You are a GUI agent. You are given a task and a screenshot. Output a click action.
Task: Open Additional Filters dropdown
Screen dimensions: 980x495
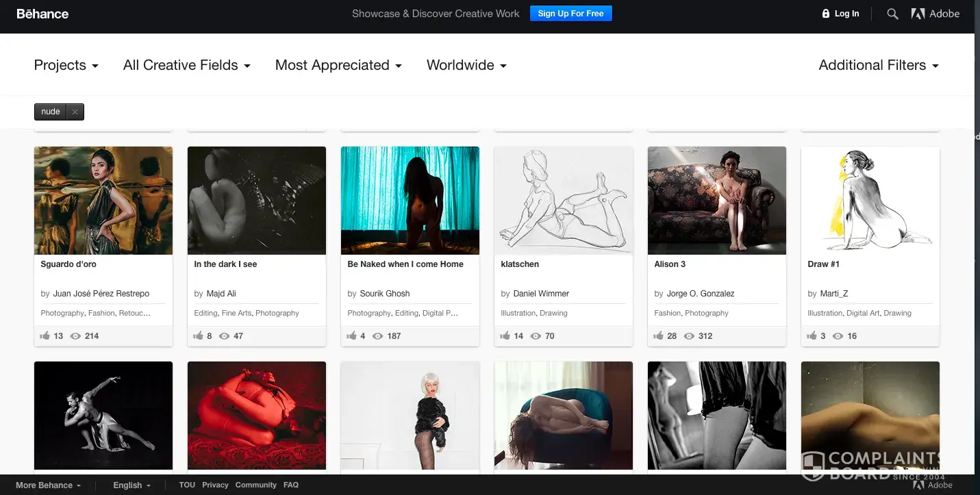(x=879, y=65)
